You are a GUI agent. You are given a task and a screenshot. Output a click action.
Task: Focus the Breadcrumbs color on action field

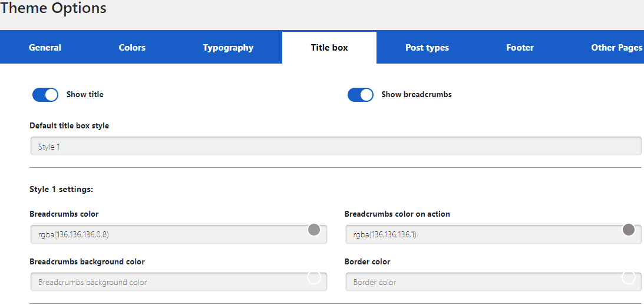tap(480, 234)
